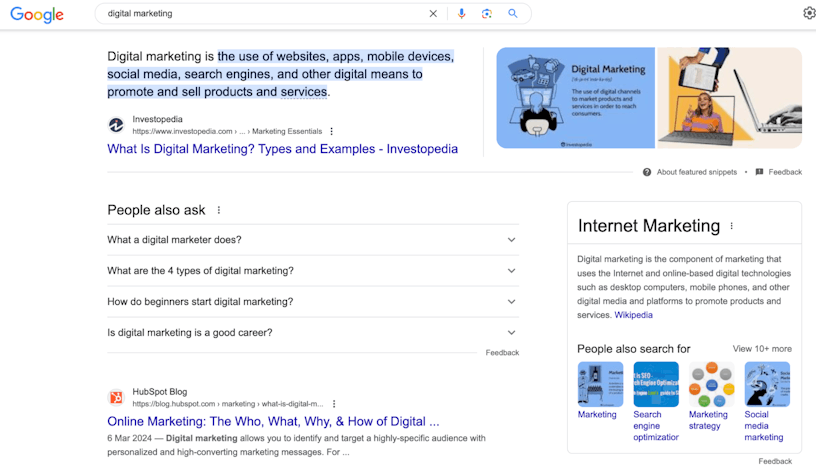Image resolution: width=816 pixels, height=473 pixels.
Task: Open settings gear icon
Action: pyautogui.click(x=809, y=13)
